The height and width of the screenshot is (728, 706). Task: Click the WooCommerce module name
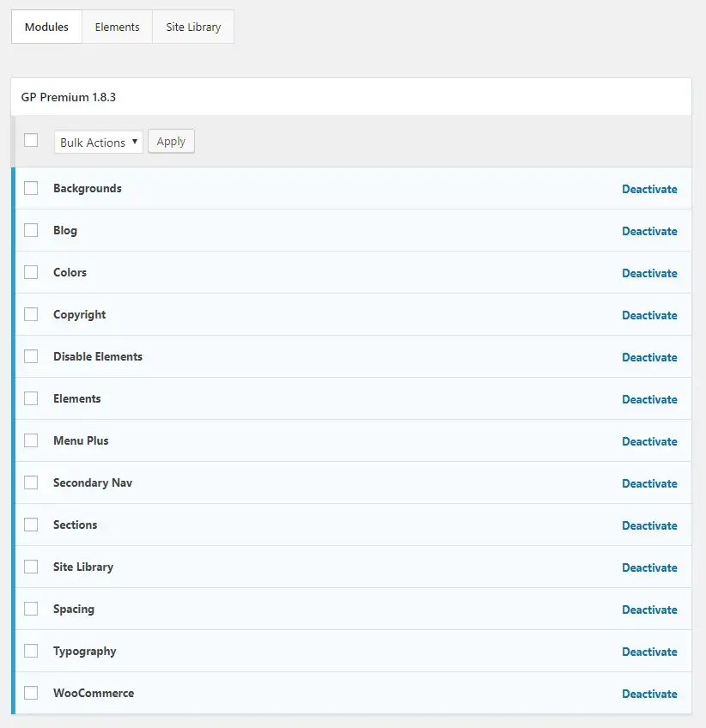click(94, 693)
